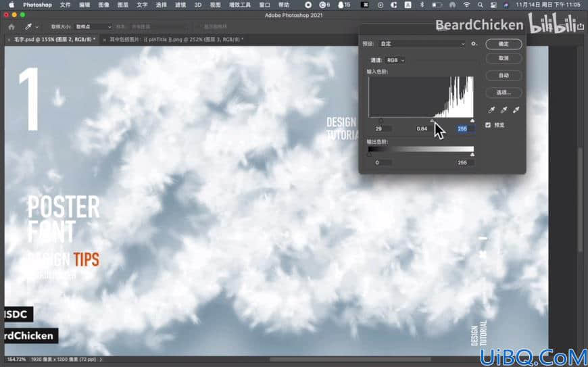Click the output white slider handle
588x367 pixels.
point(472,155)
